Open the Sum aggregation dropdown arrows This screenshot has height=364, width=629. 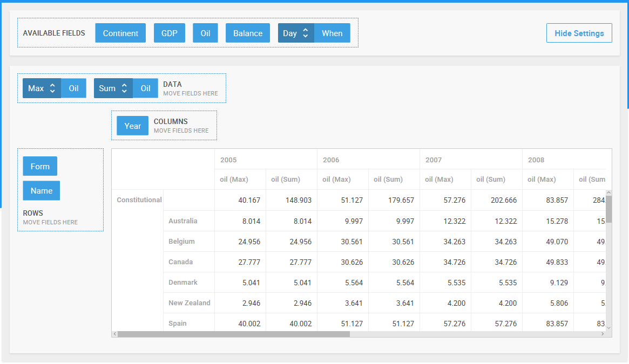[124, 88]
